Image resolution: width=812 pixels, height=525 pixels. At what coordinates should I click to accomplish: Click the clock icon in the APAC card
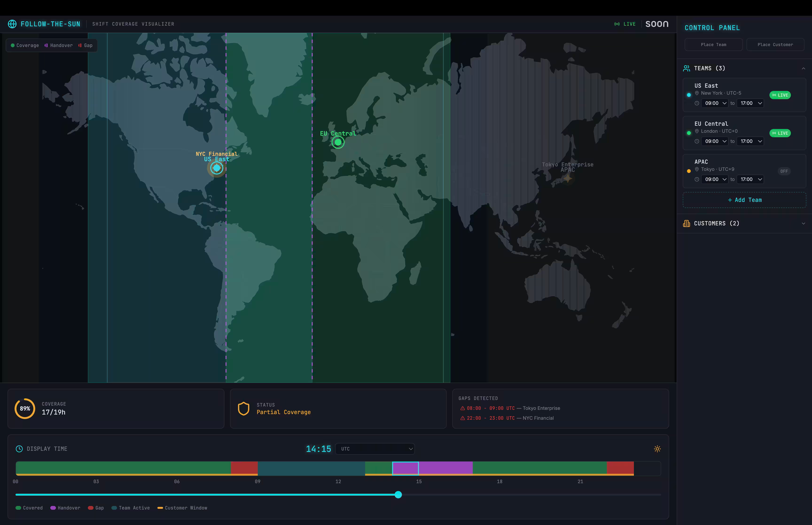[697, 179]
